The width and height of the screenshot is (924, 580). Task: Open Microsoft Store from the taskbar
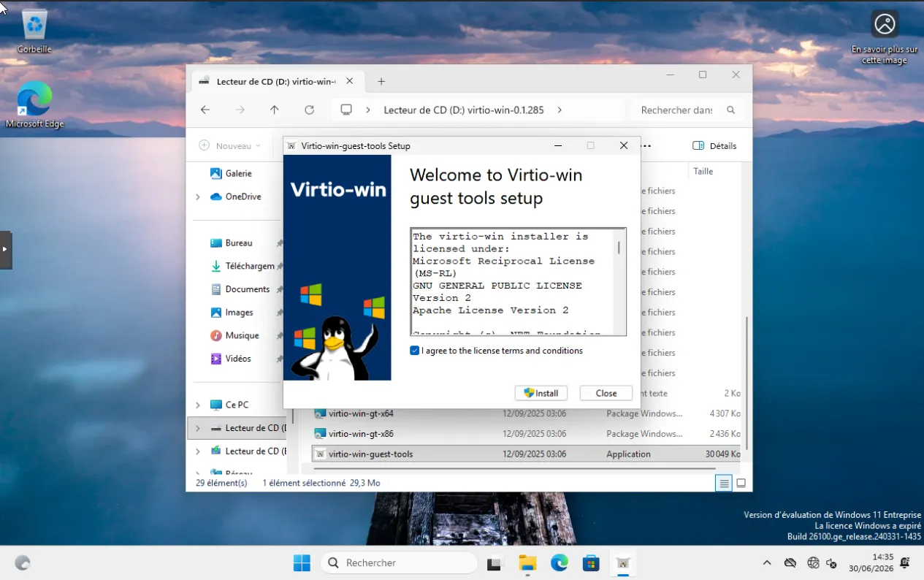point(591,562)
